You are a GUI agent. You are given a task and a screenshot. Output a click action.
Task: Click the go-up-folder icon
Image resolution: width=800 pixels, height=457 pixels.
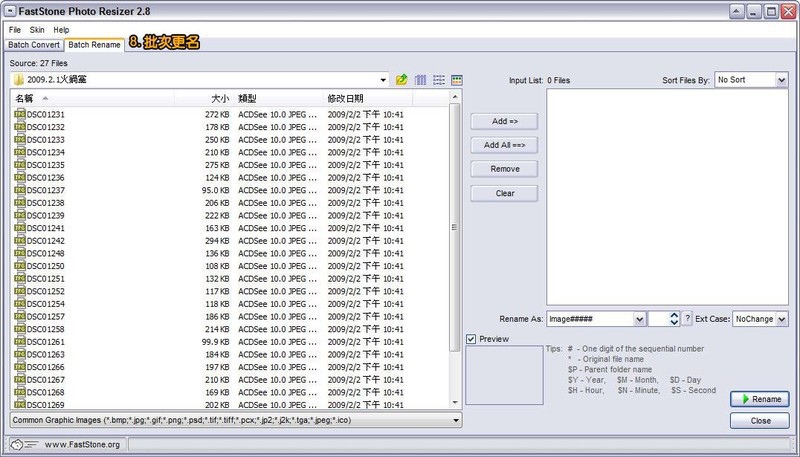(402, 80)
